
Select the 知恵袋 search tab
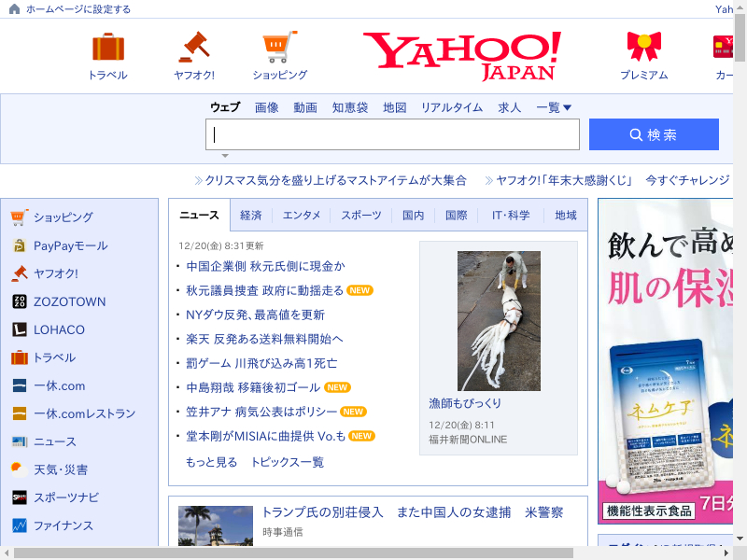[350, 107]
